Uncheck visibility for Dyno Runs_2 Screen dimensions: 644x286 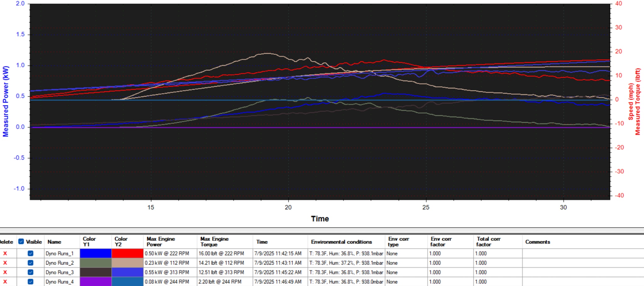click(31, 263)
